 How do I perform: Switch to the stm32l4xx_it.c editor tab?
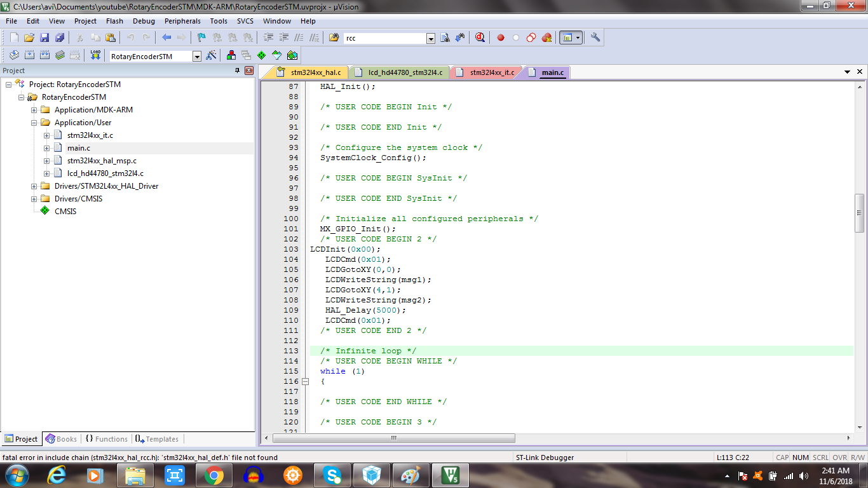[491, 72]
